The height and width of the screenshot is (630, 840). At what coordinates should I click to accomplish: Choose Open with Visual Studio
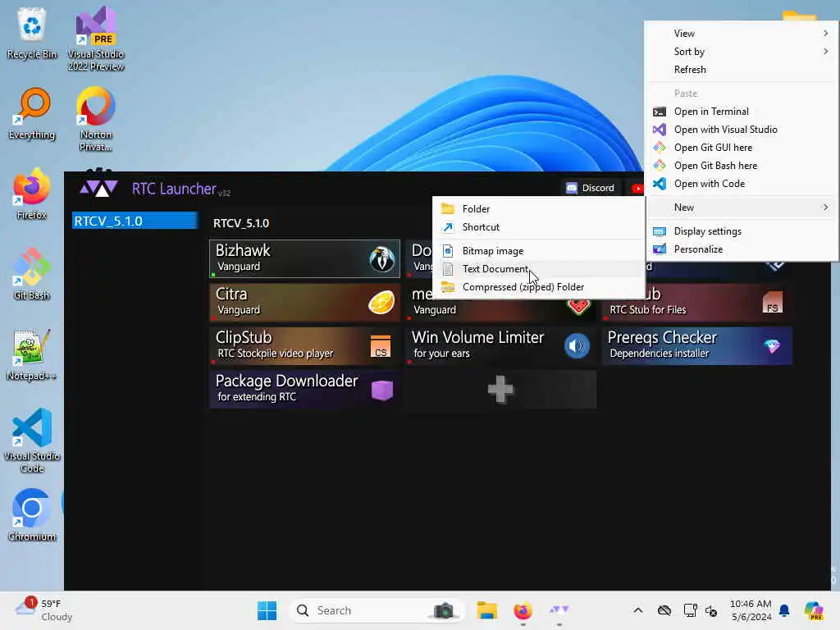coord(742,130)
